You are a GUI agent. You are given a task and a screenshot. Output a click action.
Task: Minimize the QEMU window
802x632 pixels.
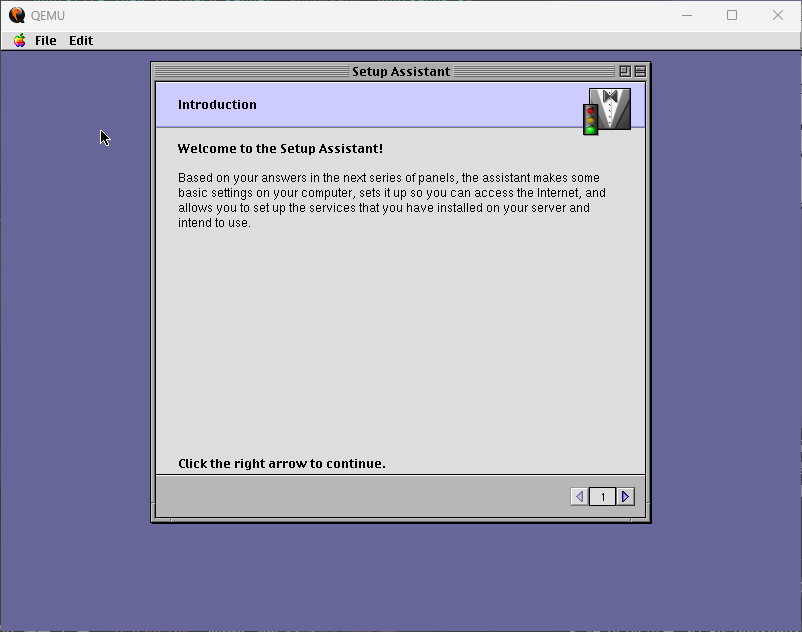click(687, 15)
